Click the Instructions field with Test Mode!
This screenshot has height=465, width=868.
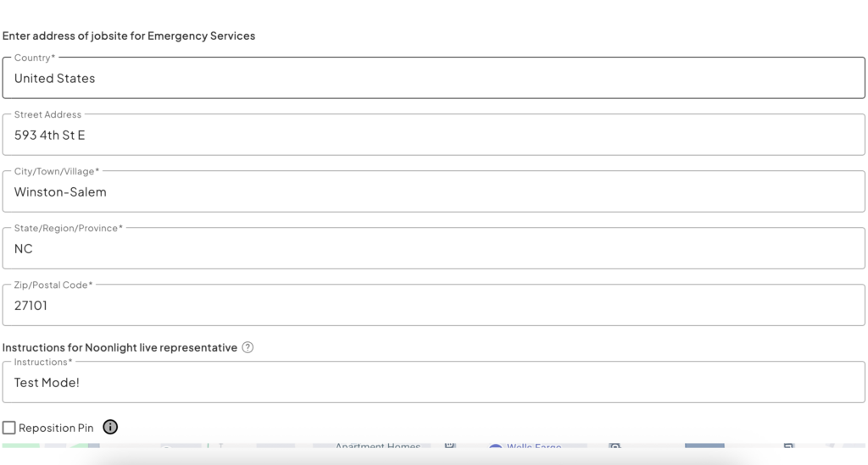[x=433, y=382]
